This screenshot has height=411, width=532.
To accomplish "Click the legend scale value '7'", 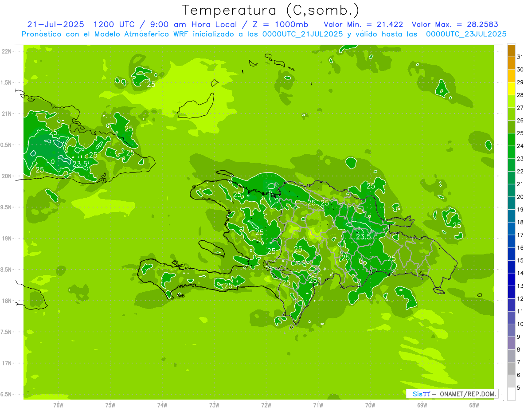I will [519, 362].
